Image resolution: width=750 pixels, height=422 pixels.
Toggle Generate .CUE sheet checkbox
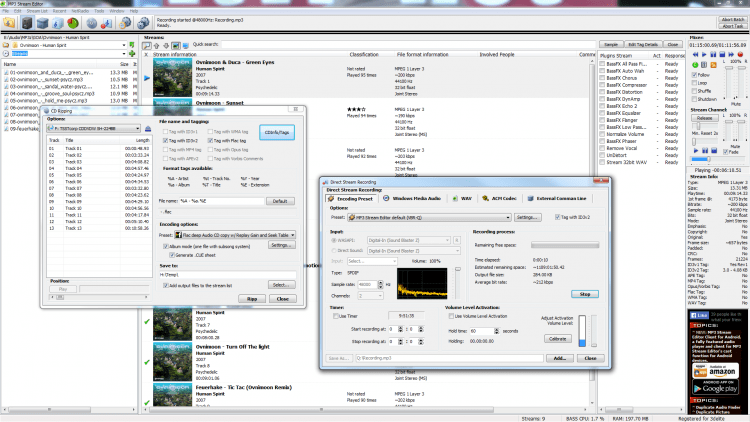click(x=172, y=255)
